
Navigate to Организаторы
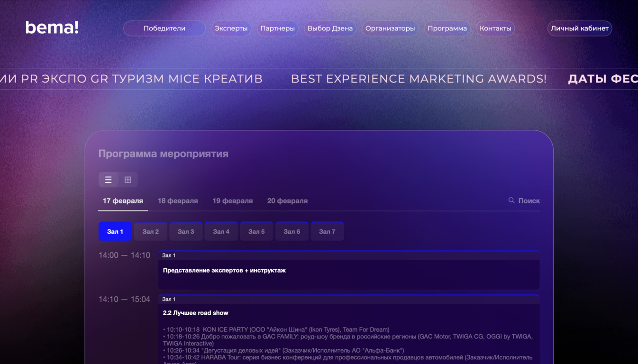click(390, 28)
